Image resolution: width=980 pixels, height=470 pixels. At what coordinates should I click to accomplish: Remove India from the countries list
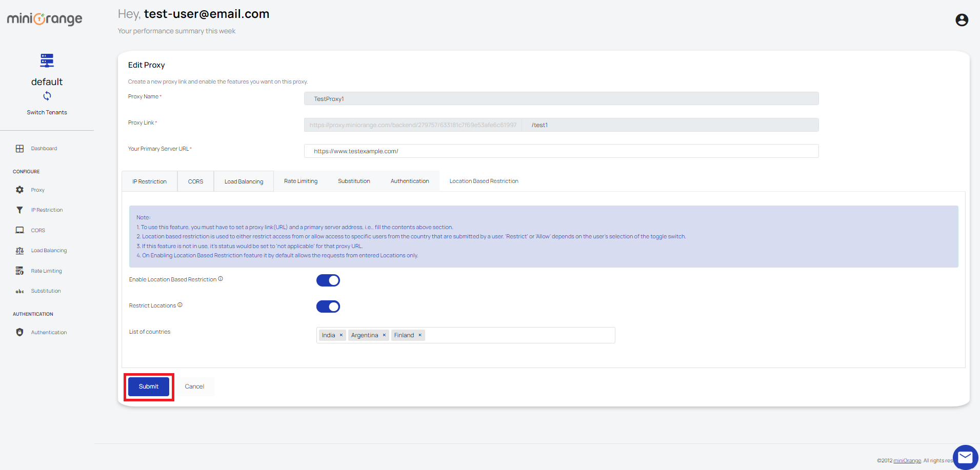341,335
